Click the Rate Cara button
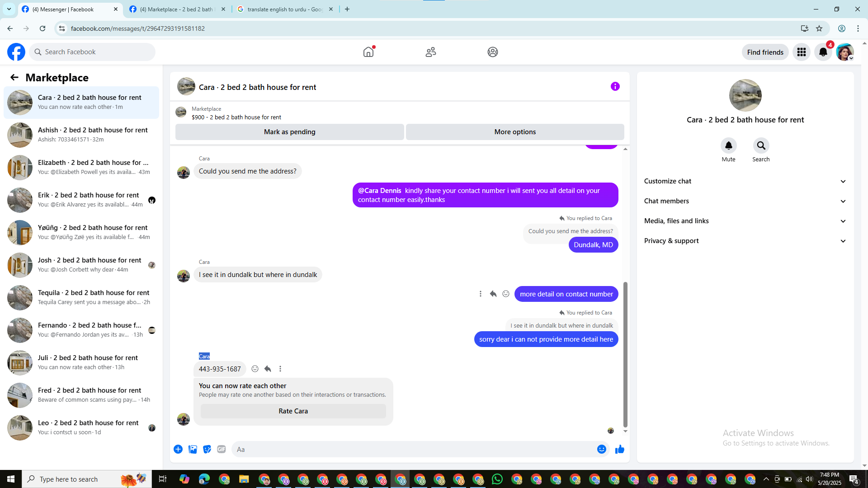868x488 pixels. click(x=293, y=411)
